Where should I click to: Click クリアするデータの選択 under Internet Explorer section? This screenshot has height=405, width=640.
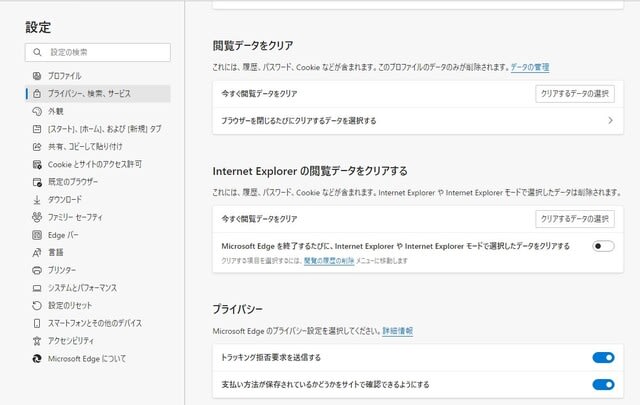tap(575, 219)
